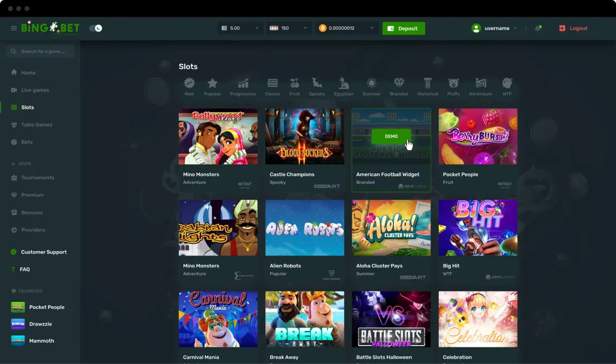
Task: Filter slots by Fluffy category
Action: pyautogui.click(x=454, y=87)
